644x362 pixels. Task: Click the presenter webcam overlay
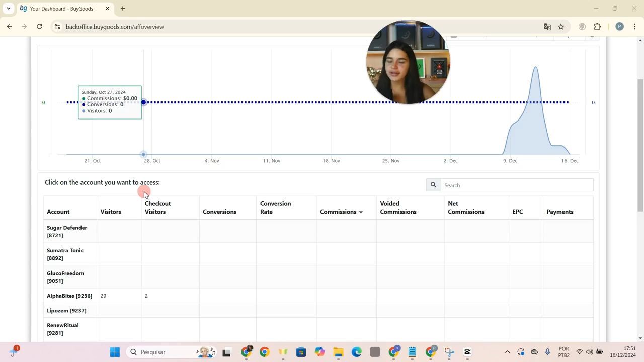(x=408, y=62)
